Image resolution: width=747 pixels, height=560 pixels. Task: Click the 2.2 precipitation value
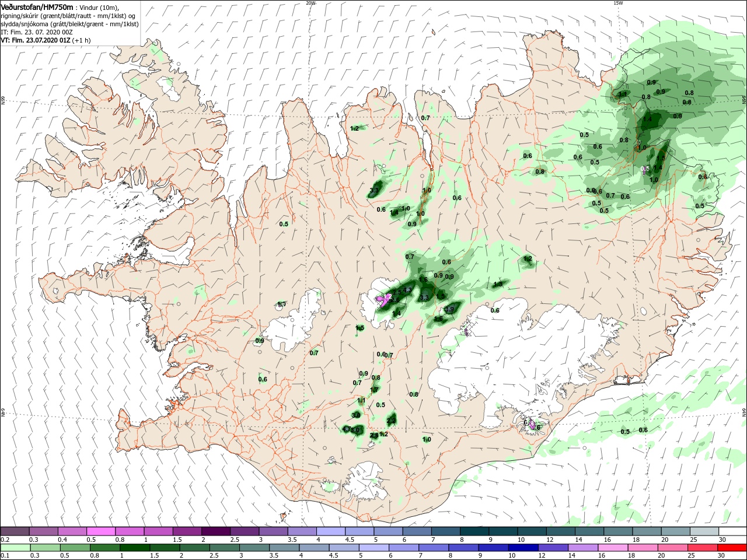tap(392, 421)
